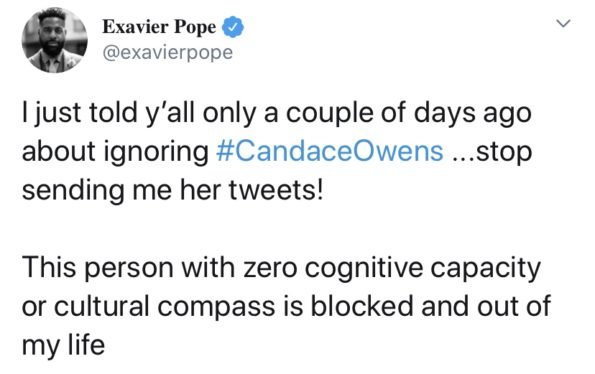Image resolution: width=595 pixels, height=374 pixels.
Task: Click the display name Exavier Pope
Action: (x=159, y=27)
